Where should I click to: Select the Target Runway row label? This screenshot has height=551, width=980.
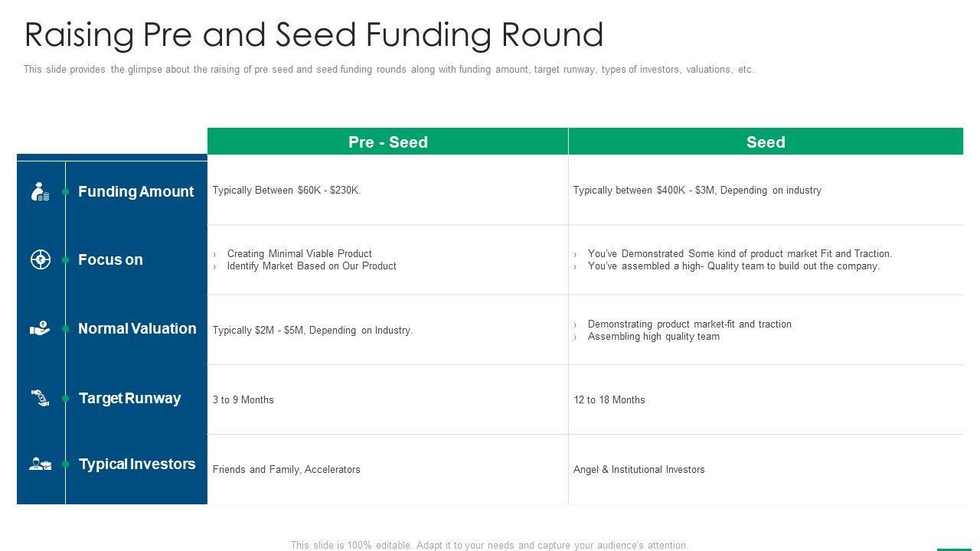(x=129, y=398)
